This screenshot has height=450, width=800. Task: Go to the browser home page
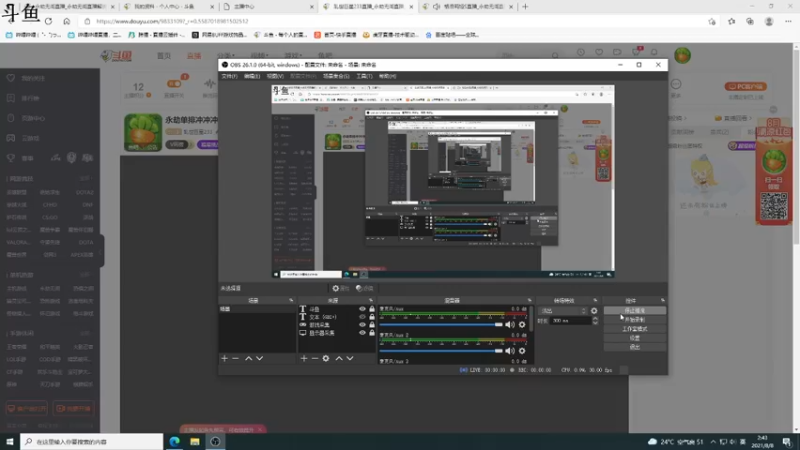(x=67, y=21)
